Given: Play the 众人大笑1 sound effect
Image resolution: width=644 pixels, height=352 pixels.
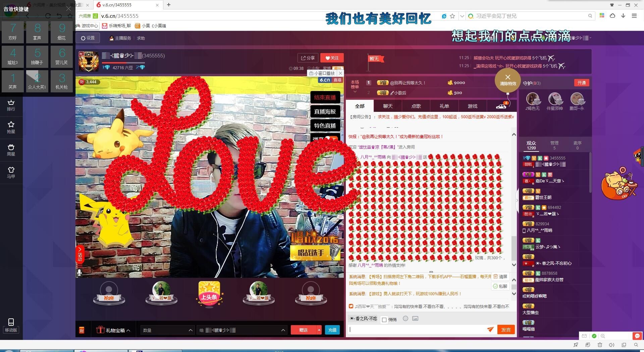Looking at the screenshot, I should pos(37,81).
